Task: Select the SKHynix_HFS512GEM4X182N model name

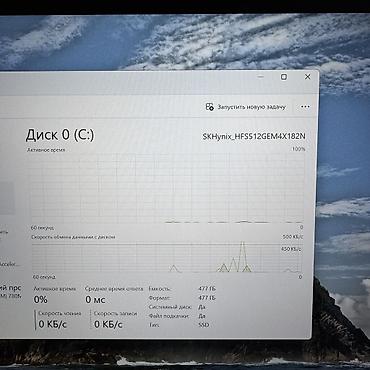Action: [x=254, y=137]
